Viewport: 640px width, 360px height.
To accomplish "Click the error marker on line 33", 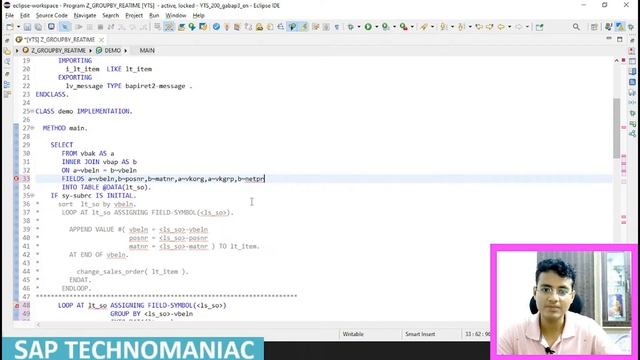I will point(16,178).
